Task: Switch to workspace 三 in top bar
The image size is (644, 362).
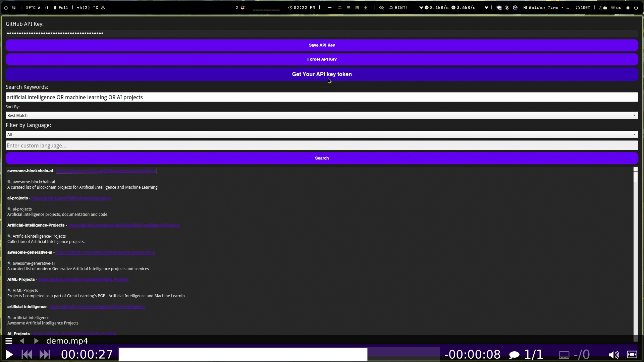Action: pyautogui.click(x=348, y=7)
